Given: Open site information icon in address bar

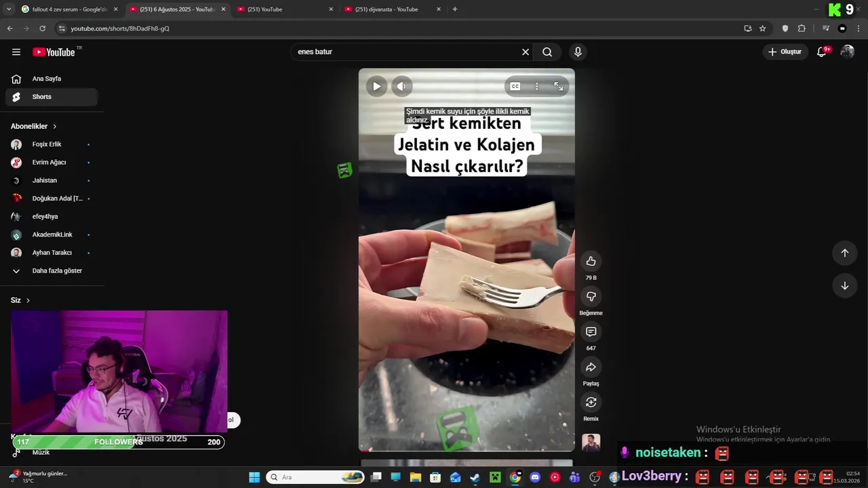Looking at the screenshot, I should (x=62, y=28).
